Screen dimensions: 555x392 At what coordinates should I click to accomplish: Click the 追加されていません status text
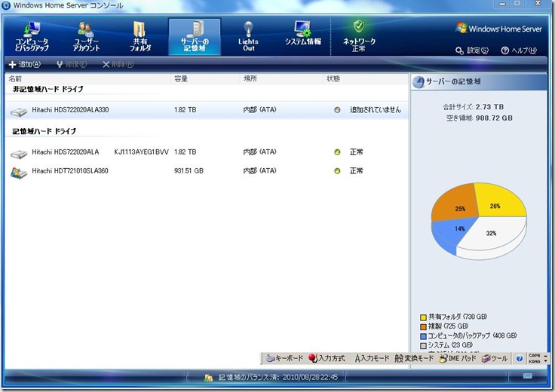pyautogui.click(x=376, y=110)
